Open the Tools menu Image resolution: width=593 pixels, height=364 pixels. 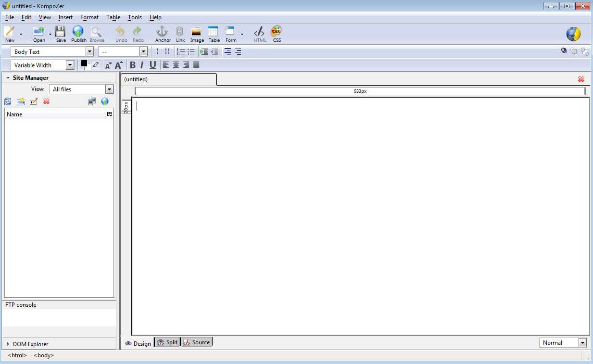pyautogui.click(x=135, y=17)
